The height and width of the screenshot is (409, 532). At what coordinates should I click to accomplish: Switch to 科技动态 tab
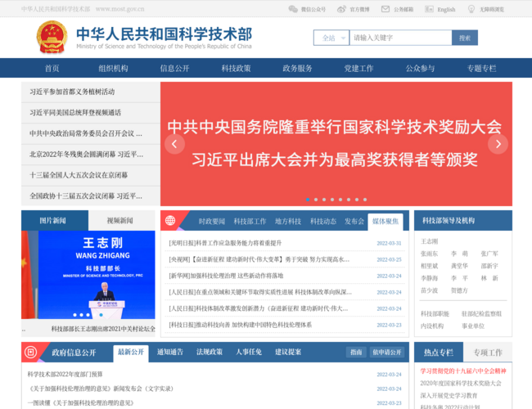tap(323, 222)
